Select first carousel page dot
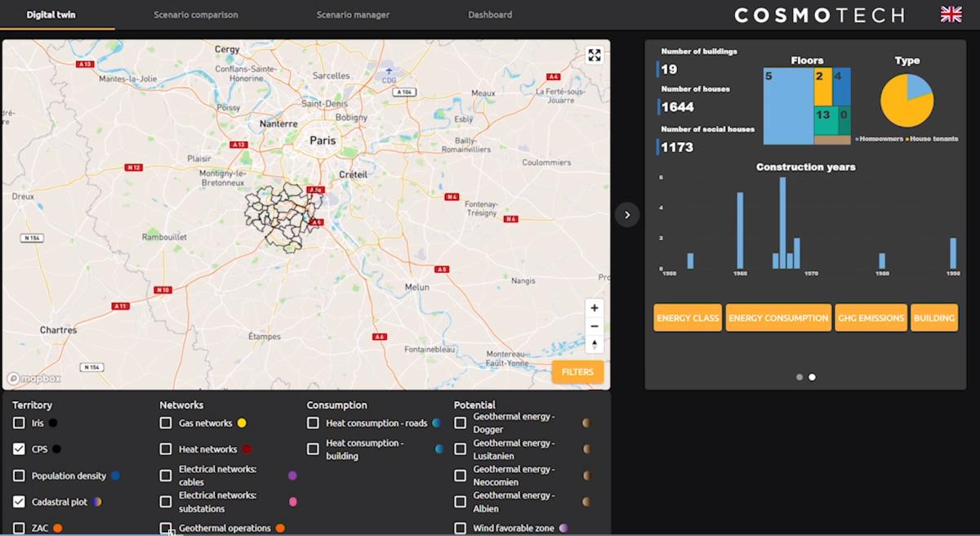 click(800, 377)
